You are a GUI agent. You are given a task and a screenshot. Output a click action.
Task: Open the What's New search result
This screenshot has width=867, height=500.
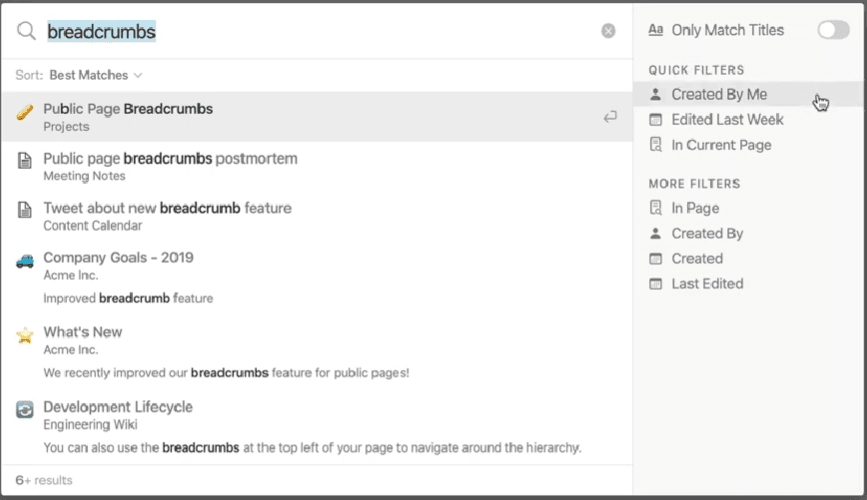(x=83, y=332)
